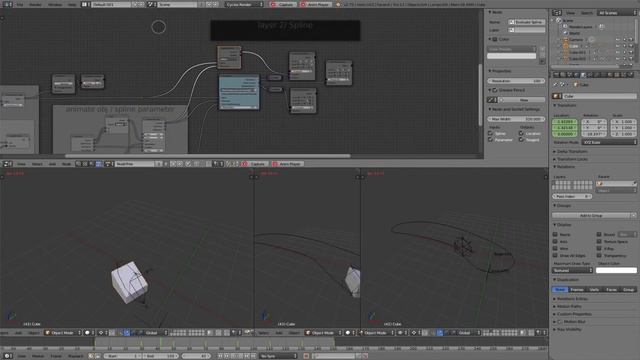Open the Color Presets dropdown
Image resolution: width=640 pixels, height=360 pixels.
tap(511, 49)
